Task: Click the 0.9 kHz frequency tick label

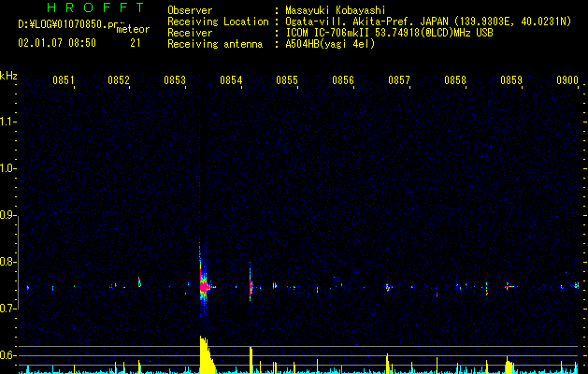Action: pyautogui.click(x=7, y=215)
